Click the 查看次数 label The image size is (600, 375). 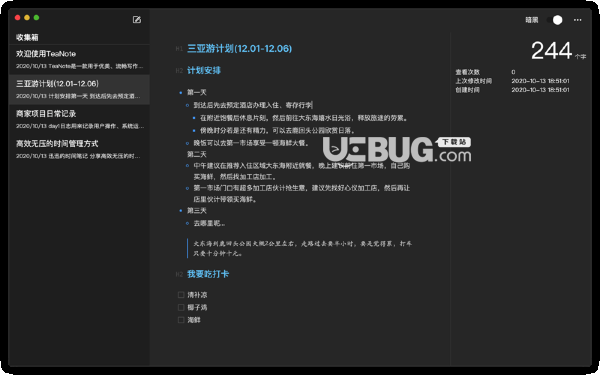[x=467, y=72]
